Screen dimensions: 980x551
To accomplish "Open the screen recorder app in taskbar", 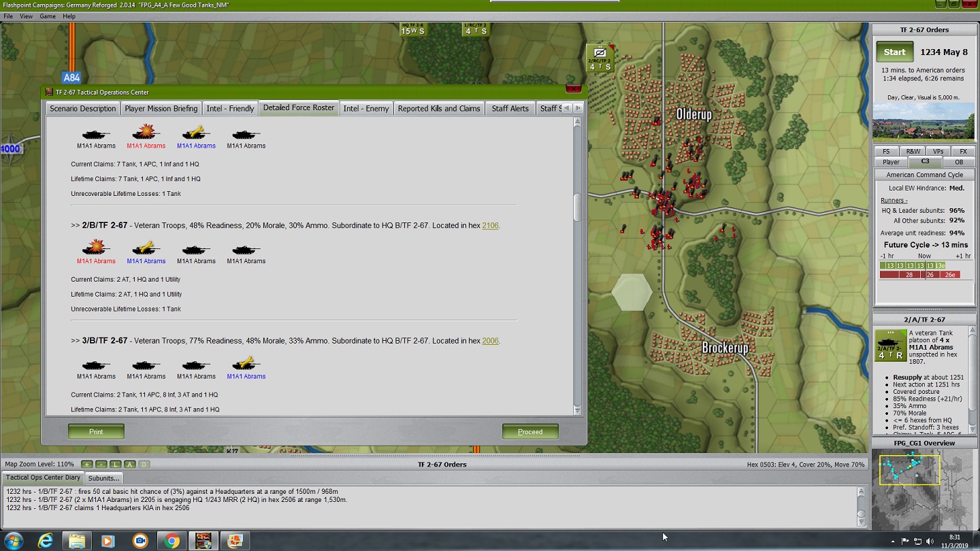I will click(140, 541).
